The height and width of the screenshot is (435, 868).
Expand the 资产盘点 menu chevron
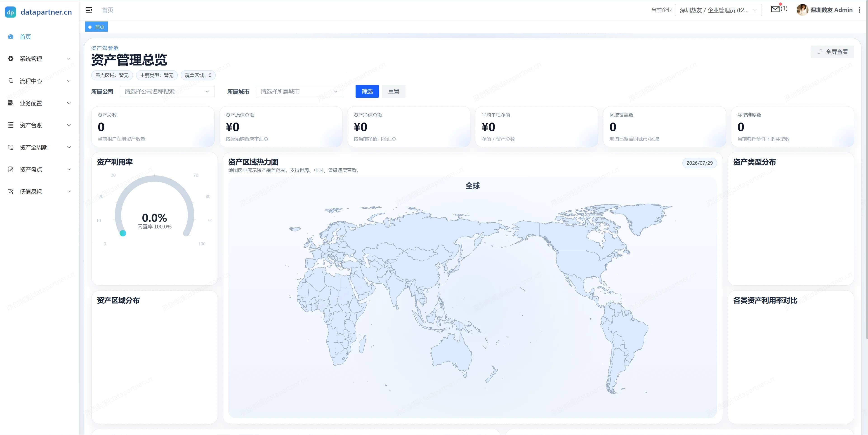tap(69, 169)
